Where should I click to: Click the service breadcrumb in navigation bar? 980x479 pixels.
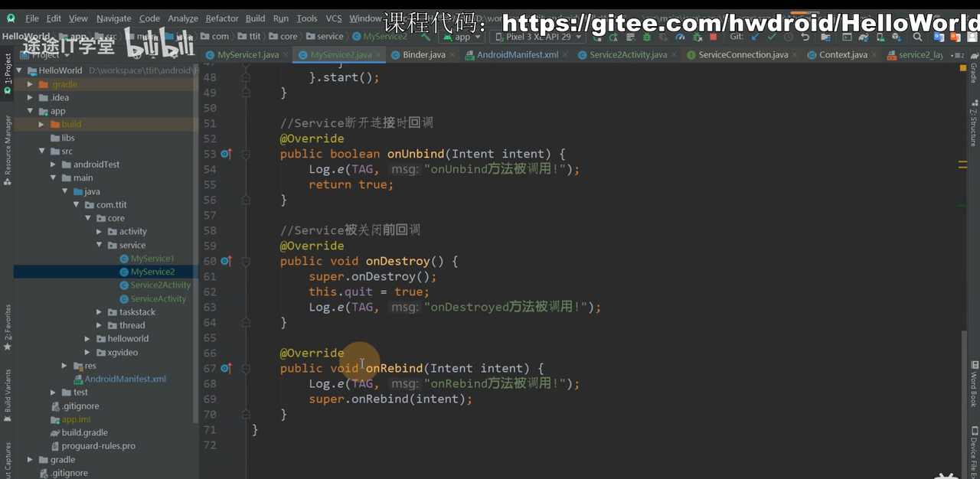tap(325, 36)
